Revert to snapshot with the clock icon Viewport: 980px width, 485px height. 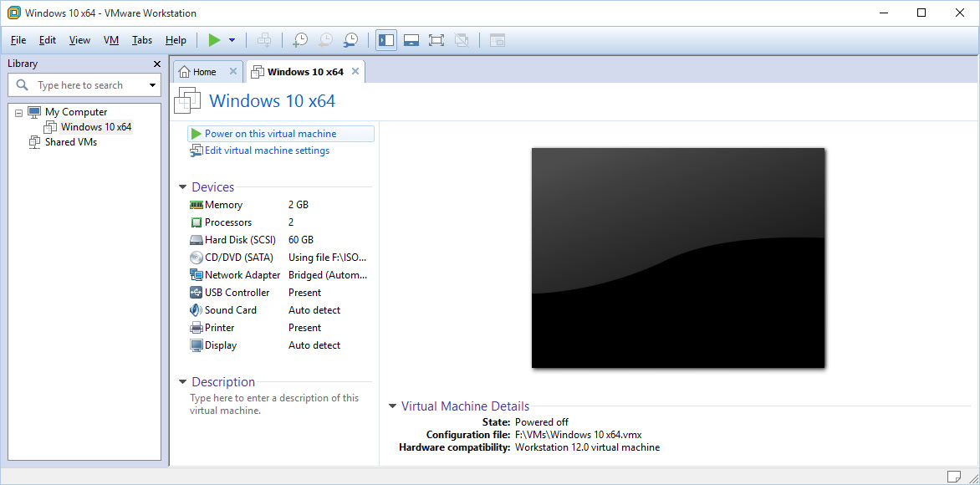point(325,39)
